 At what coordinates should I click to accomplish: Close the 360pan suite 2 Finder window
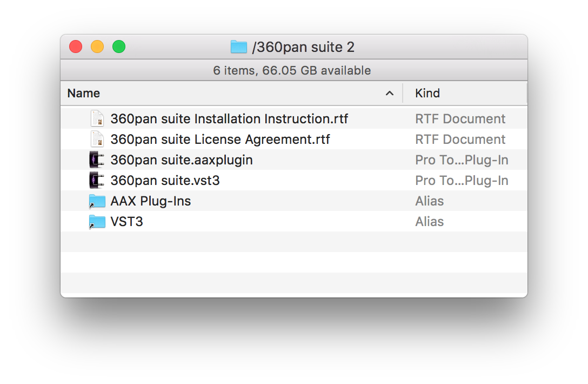76,47
